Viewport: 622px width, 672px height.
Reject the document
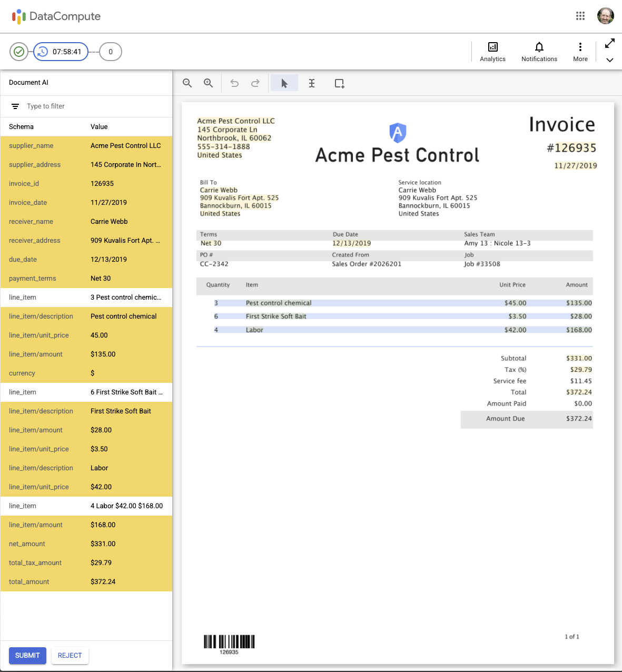coord(70,656)
